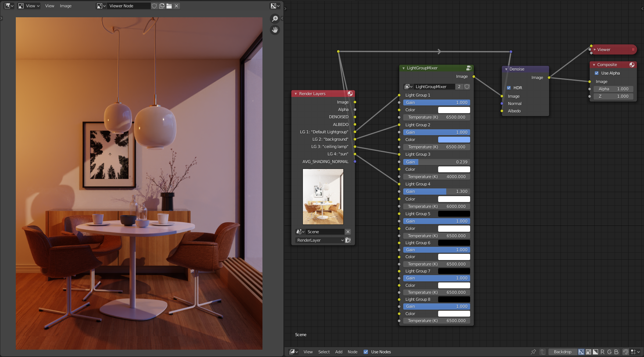This screenshot has width=644, height=357.
Task: Disable Use Alpha on Composite node
Action: point(597,73)
